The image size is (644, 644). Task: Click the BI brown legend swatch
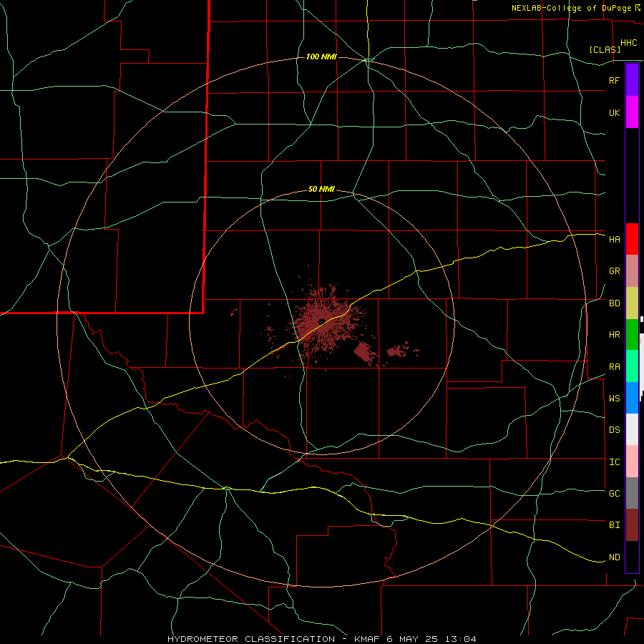tap(632, 525)
